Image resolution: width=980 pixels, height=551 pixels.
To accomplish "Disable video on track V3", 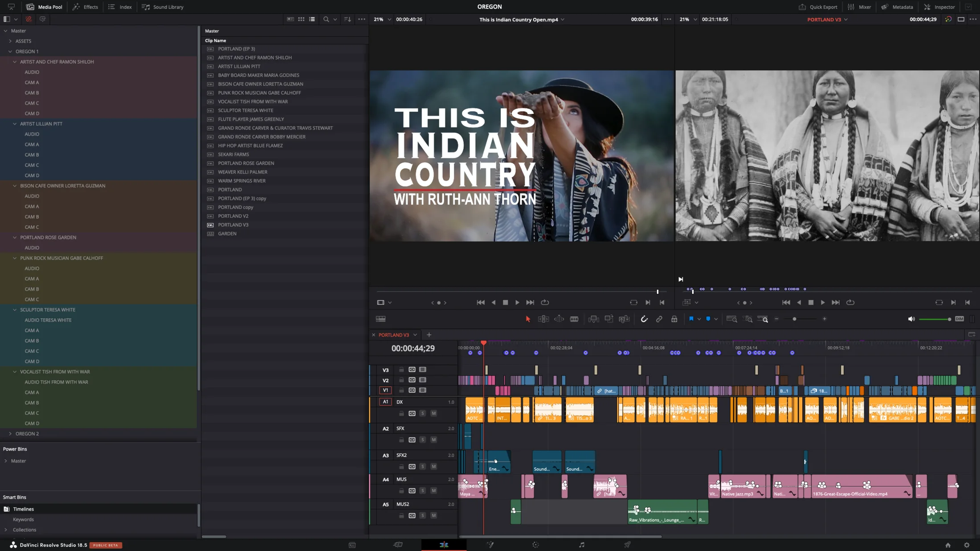I will (x=423, y=370).
